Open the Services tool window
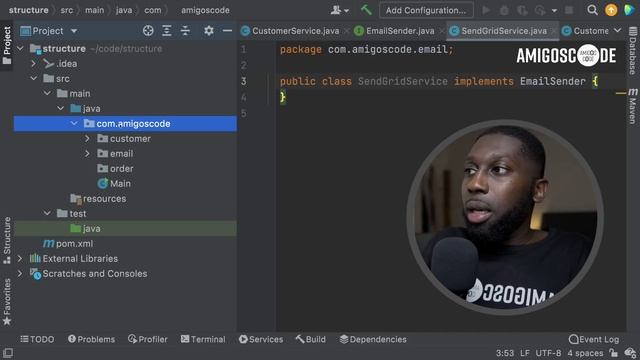Viewport: 640px width, 360px height. (261, 339)
